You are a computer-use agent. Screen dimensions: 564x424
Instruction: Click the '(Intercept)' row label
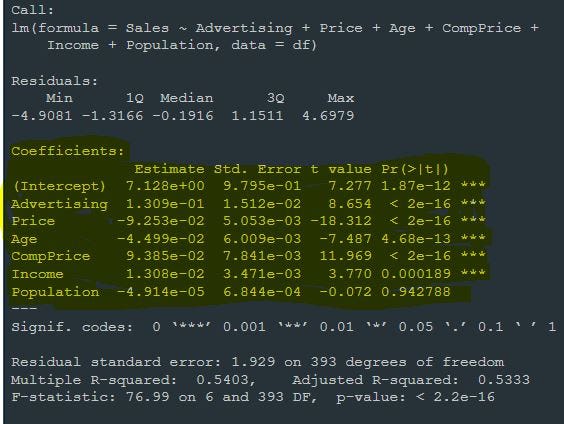pyautogui.click(x=59, y=186)
